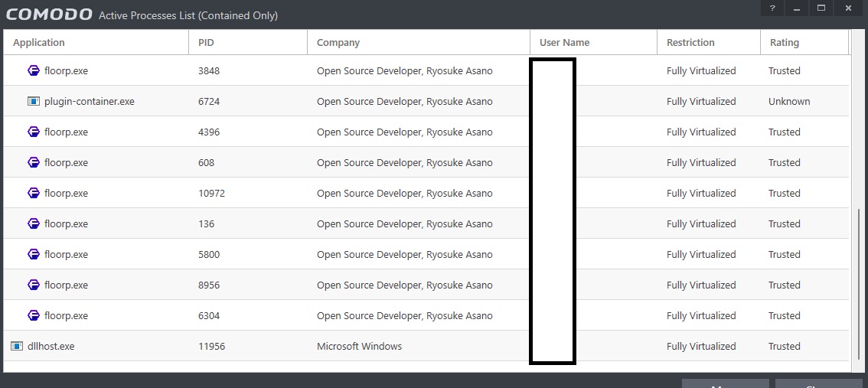Click the dllhost.exe process icon
The width and height of the screenshot is (868, 388).
coord(16,346)
